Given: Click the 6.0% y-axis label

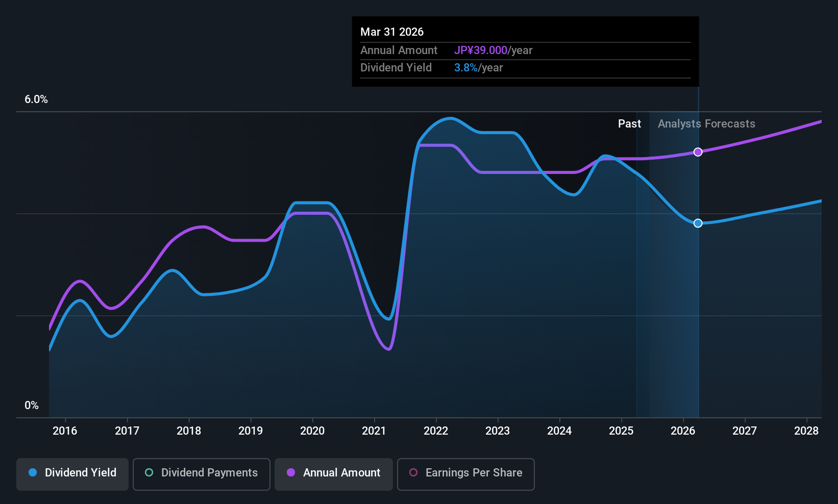Looking at the screenshot, I should [x=36, y=99].
